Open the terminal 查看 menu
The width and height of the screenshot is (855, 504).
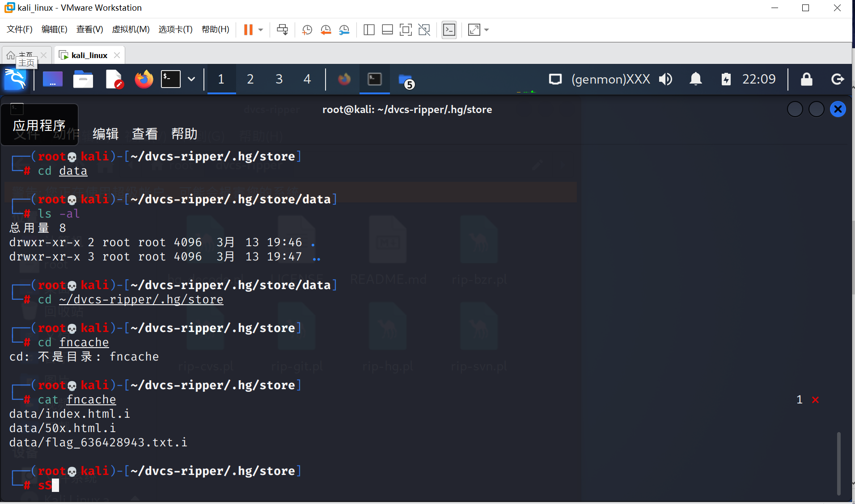(x=145, y=134)
